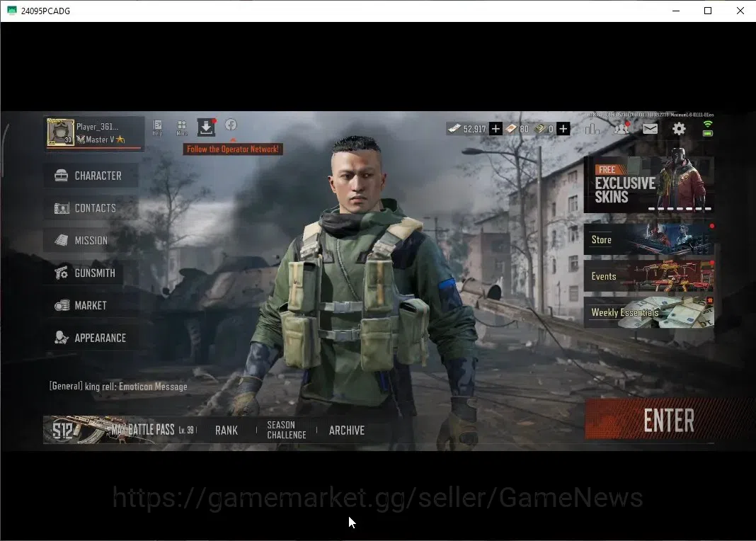Open the leaderboard bar chart icon
This screenshot has height=541, width=756.
point(592,129)
